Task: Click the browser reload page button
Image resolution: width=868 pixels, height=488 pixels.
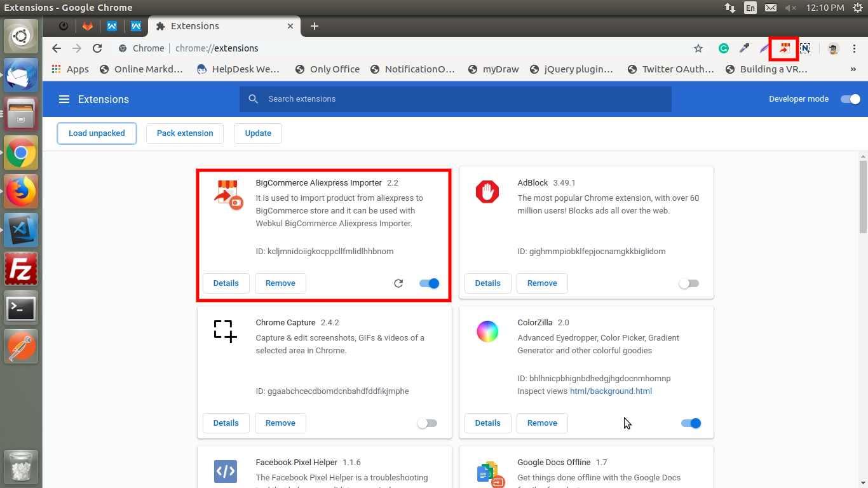Action: [x=97, y=48]
